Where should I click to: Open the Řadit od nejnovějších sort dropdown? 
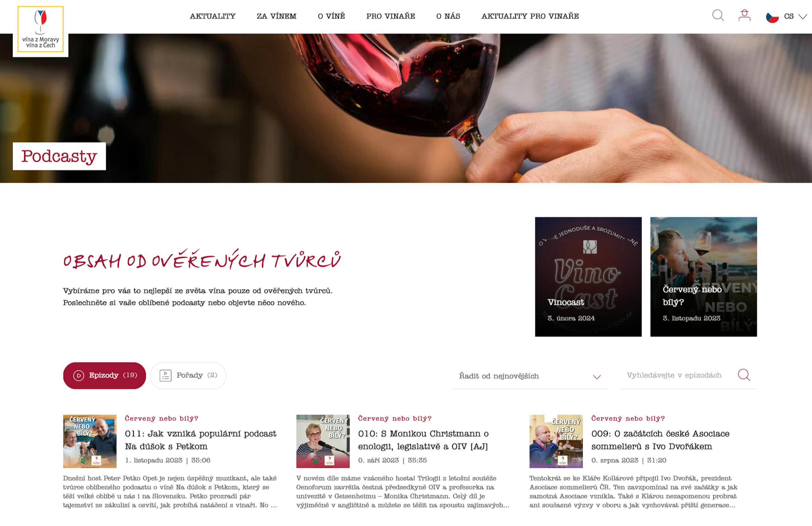point(530,376)
